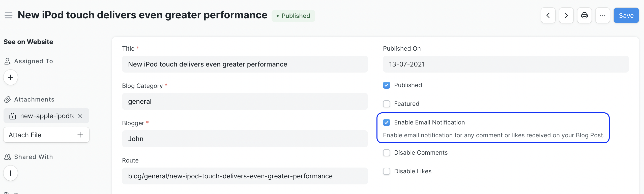Uncheck the Published checkbox
The image size is (644, 194).
[x=386, y=85]
